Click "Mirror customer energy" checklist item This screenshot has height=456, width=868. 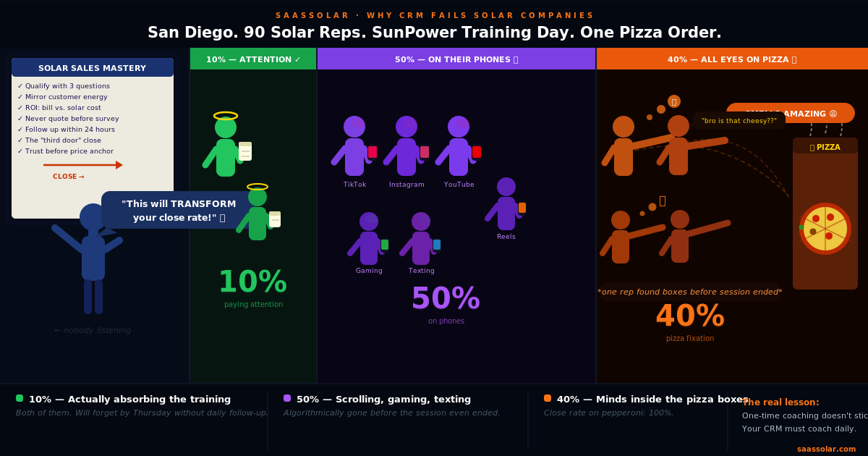click(62, 97)
